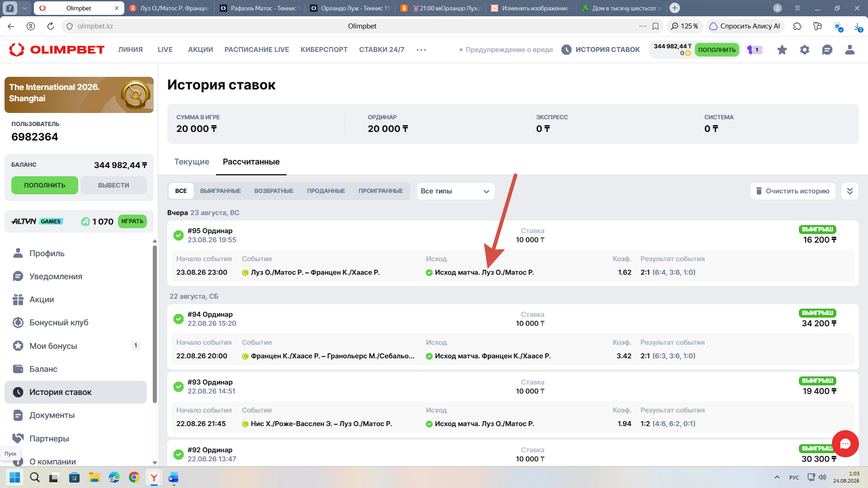Click the Profile icon in the sidebar
868x488 pixels.
click(x=18, y=253)
